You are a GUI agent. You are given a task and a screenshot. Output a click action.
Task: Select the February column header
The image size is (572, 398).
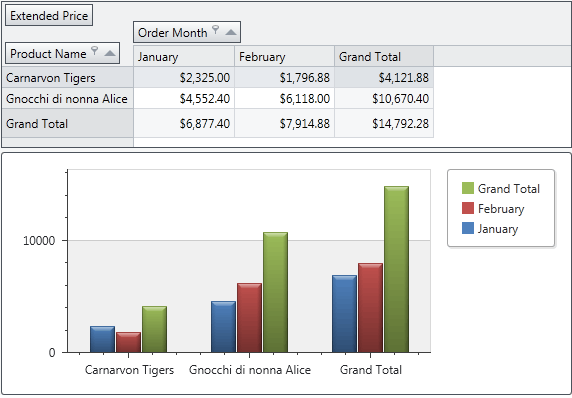coord(284,57)
